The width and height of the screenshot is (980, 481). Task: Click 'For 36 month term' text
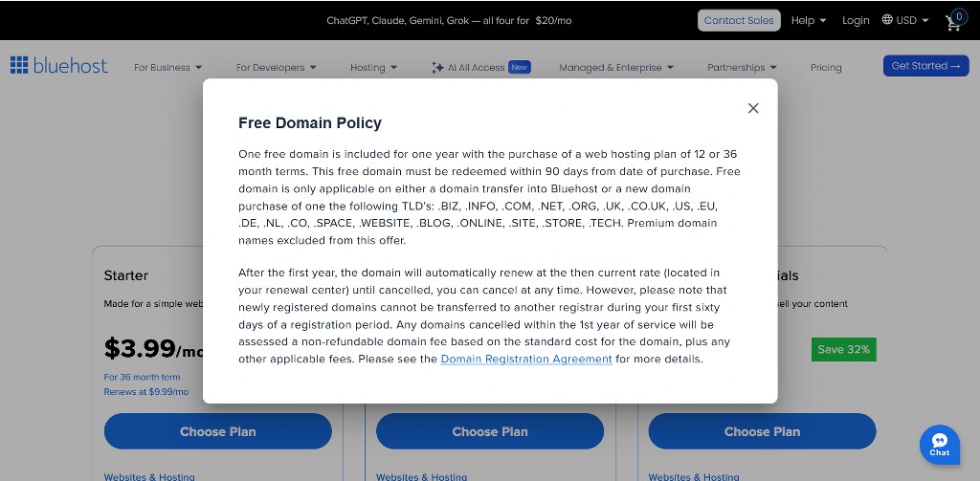pos(142,377)
